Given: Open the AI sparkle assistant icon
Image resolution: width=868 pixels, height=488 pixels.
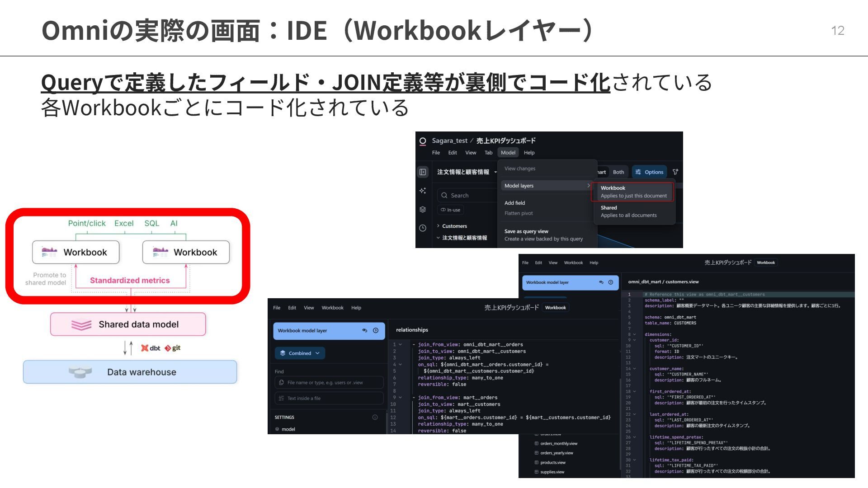Looking at the screenshot, I should [423, 191].
